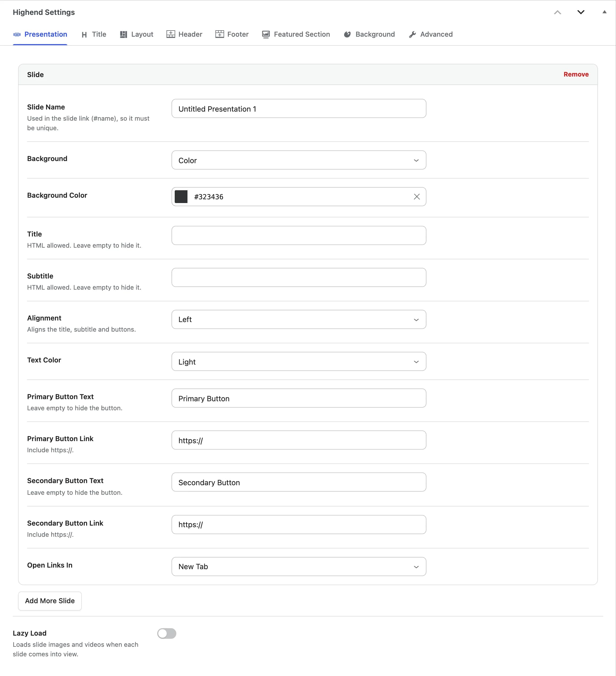Switch to the Presentation tab

[40, 34]
